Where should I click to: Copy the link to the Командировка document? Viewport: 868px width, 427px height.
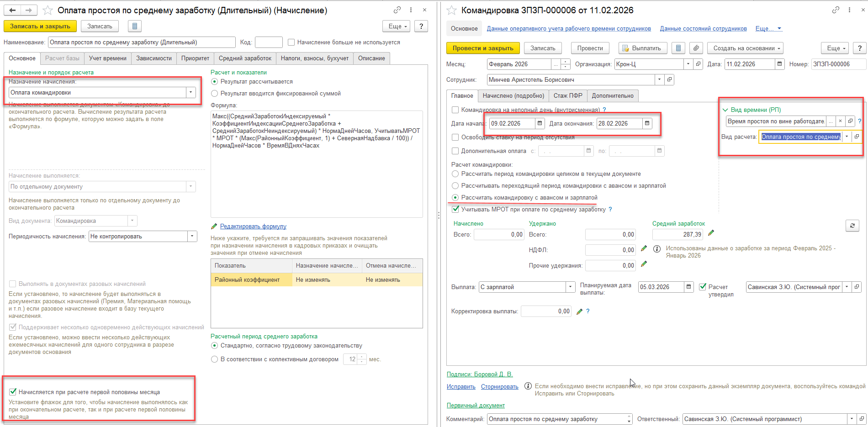(x=836, y=10)
